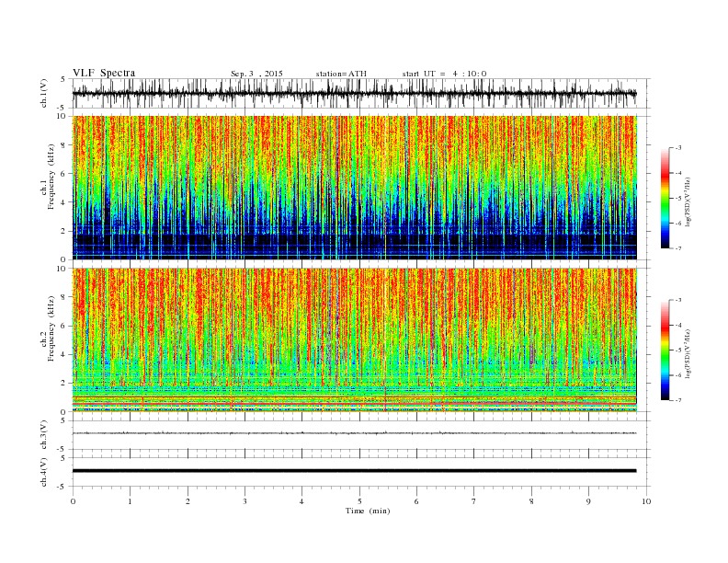Image resolution: width=728 pixels, height=563 pixels.
Task: Click time-axis tick label "9"
Action: click(x=588, y=501)
